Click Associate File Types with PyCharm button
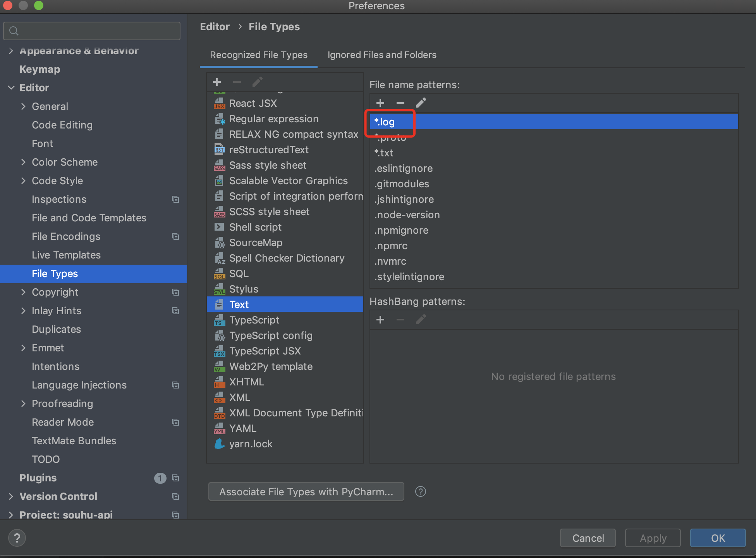The width and height of the screenshot is (756, 558). [x=306, y=491]
